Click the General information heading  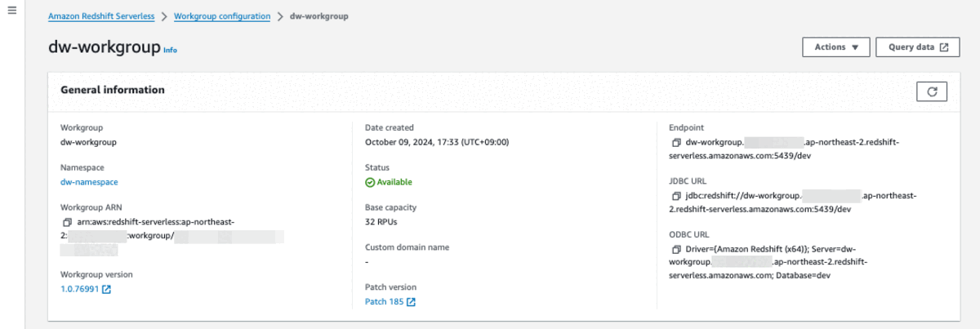(x=113, y=90)
